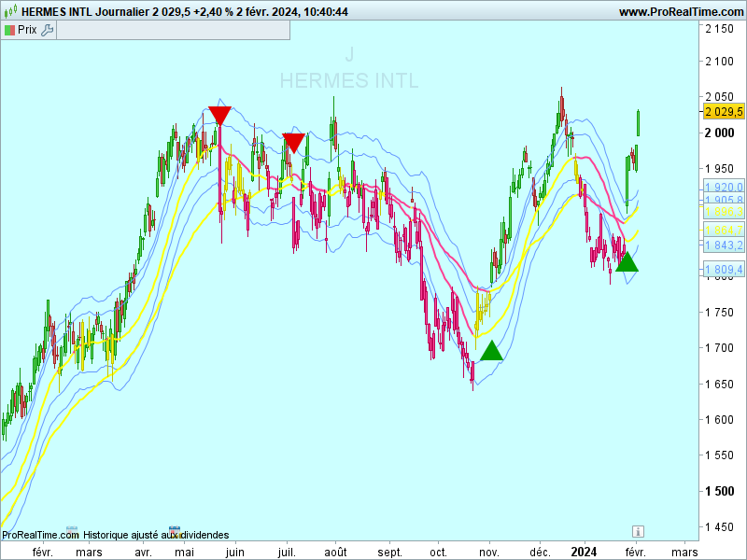
Task: Click the 'déc.' month label on time axis
Action: 541,553
